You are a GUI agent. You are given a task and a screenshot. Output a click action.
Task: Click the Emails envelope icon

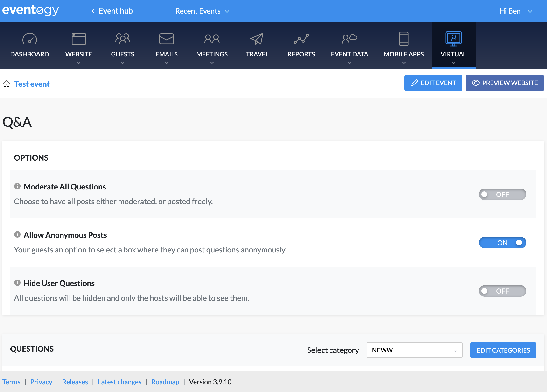pos(166,39)
